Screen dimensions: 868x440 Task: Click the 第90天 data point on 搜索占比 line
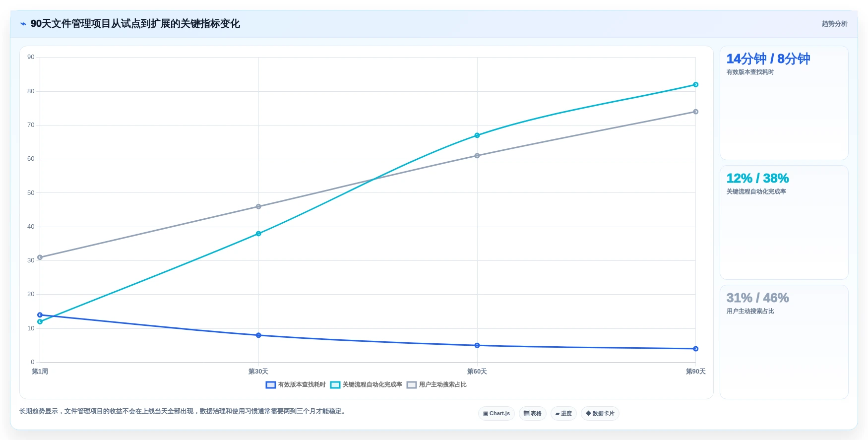695,112
